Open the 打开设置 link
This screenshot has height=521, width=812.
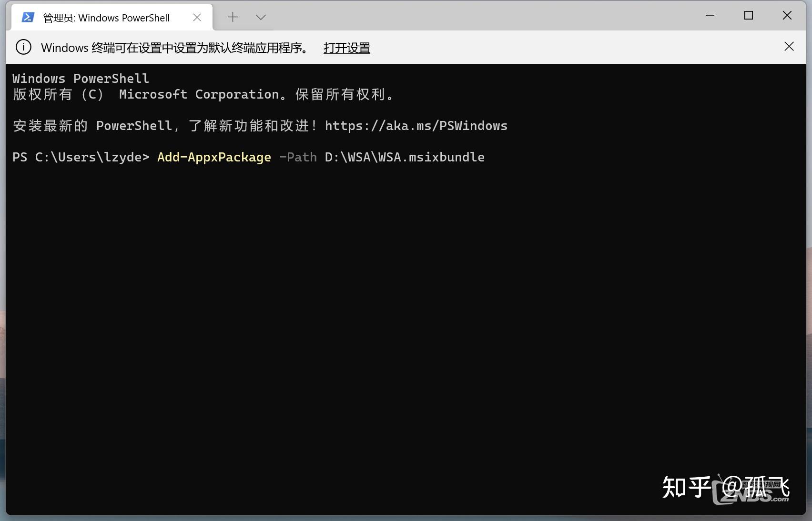click(347, 48)
